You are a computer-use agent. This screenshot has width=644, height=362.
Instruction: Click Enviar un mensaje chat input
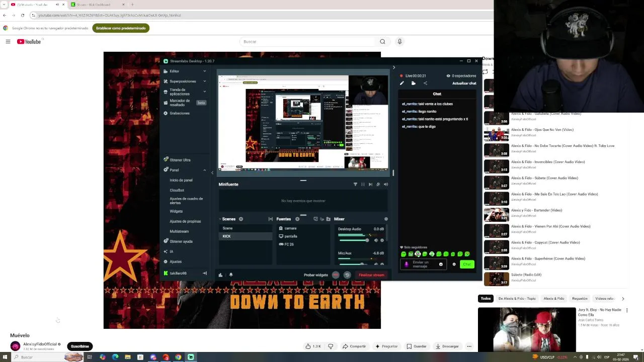(423, 264)
